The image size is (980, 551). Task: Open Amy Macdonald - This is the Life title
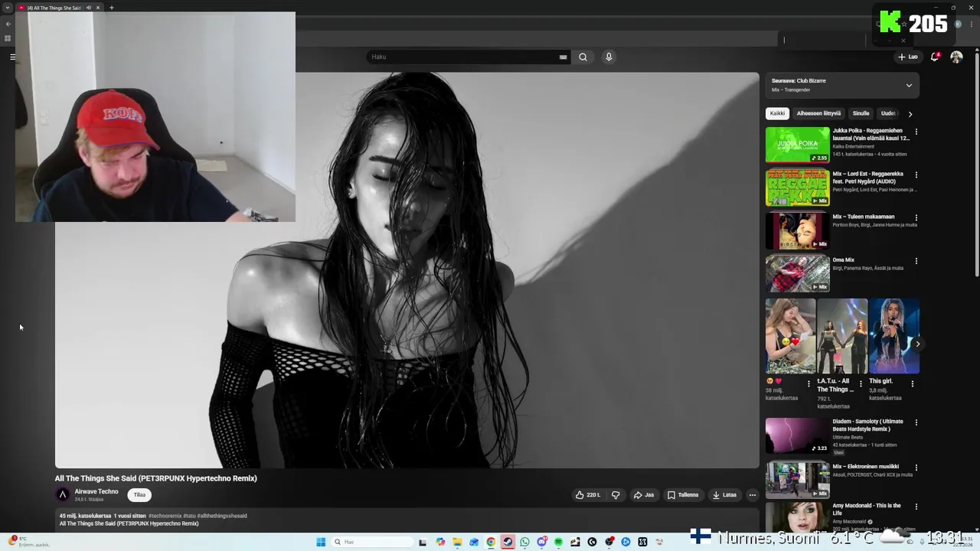point(867,509)
